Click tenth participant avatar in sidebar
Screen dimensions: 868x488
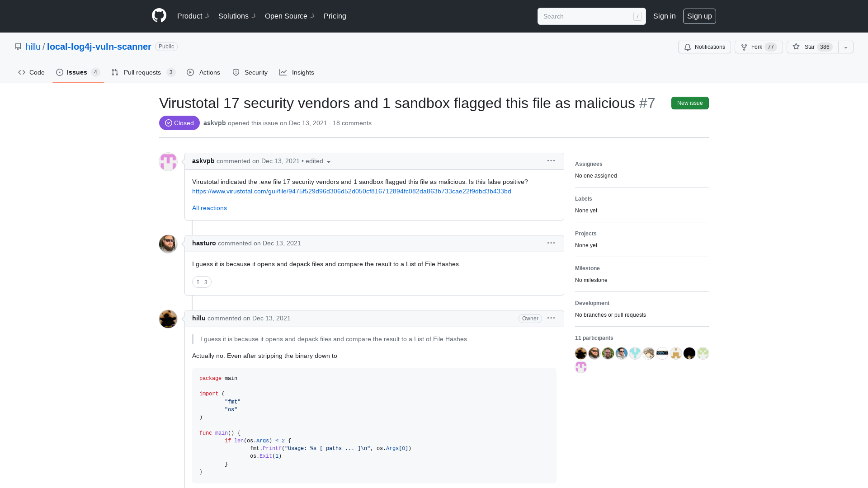pyautogui.click(x=703, y=353)
